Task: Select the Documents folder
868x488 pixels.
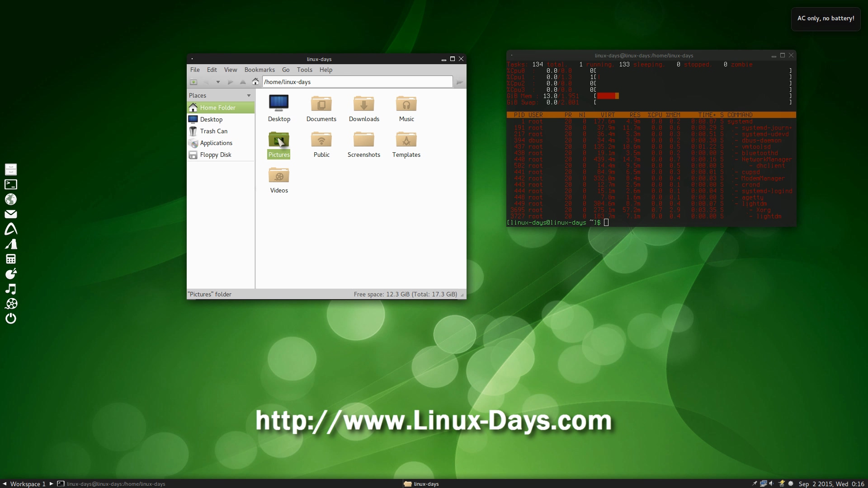Action: tap(321, 108)
